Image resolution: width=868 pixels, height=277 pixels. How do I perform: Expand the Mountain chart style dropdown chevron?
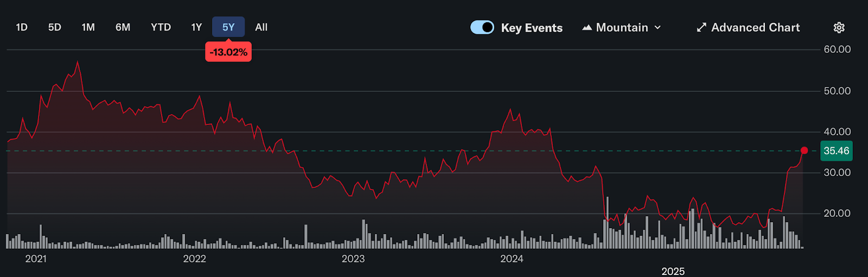click(658, 28)
